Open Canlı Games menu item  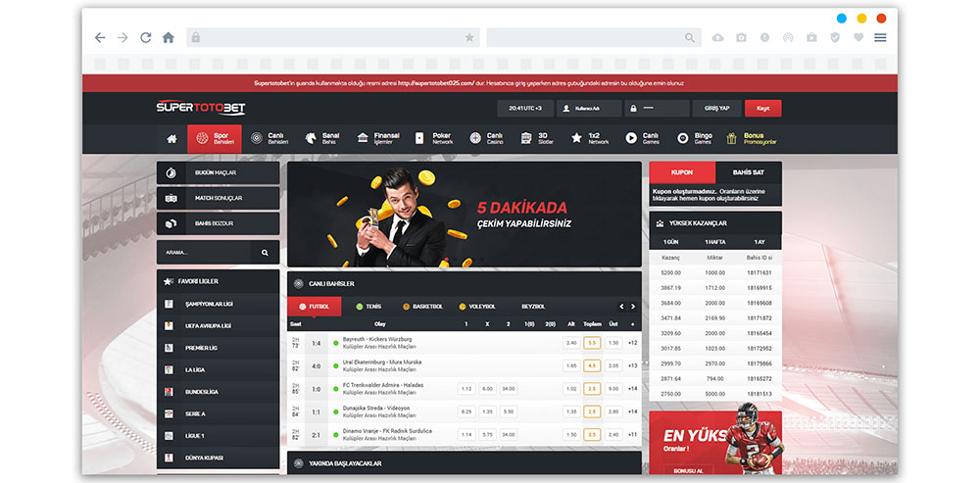click(x=643, y=139)
